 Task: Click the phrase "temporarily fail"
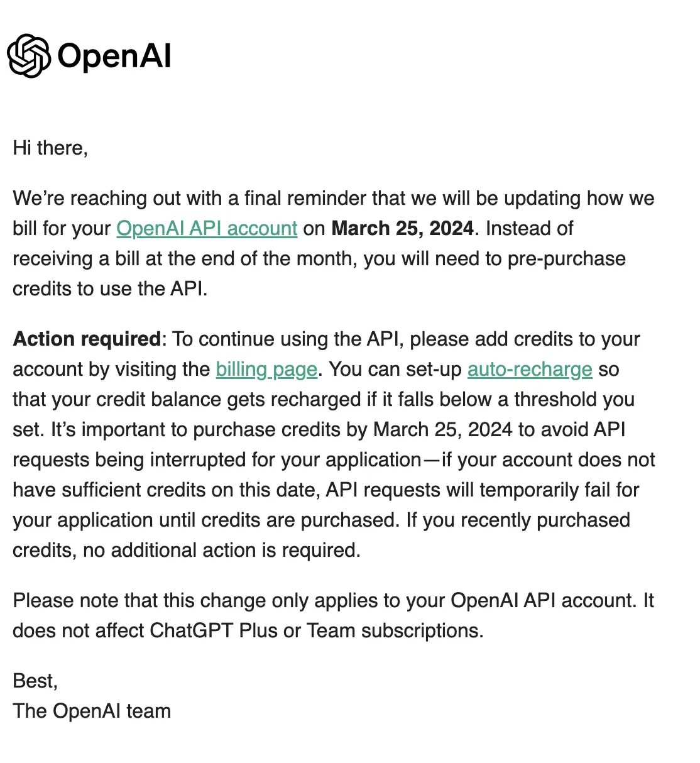545,490
